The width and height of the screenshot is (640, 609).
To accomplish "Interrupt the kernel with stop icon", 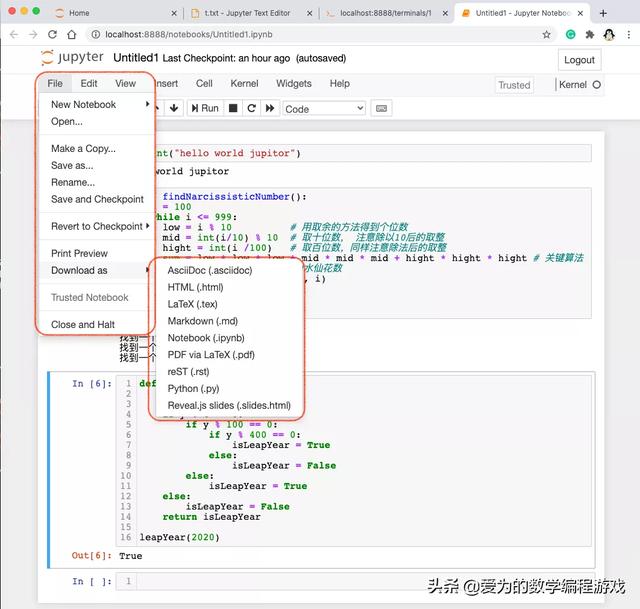I will coord(233,108).
